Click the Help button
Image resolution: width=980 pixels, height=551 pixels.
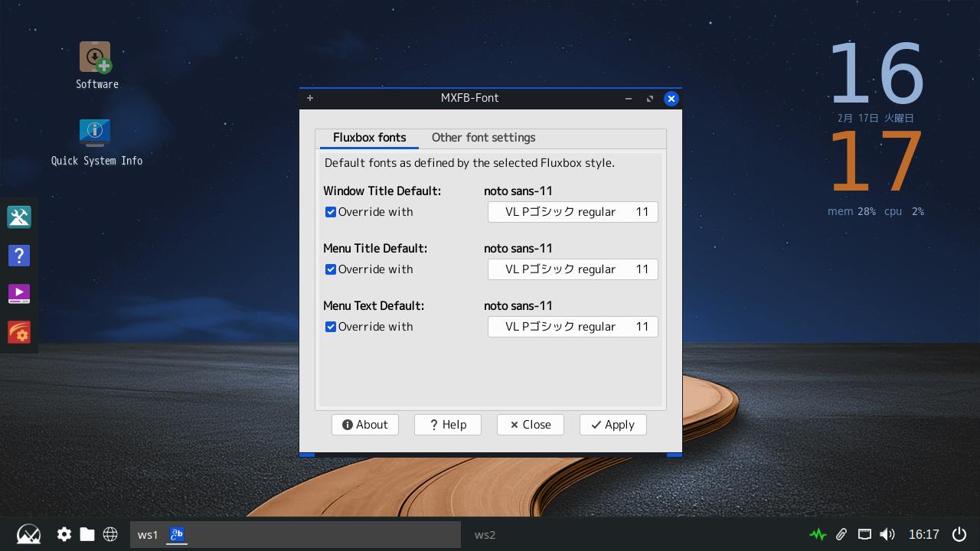447,425
